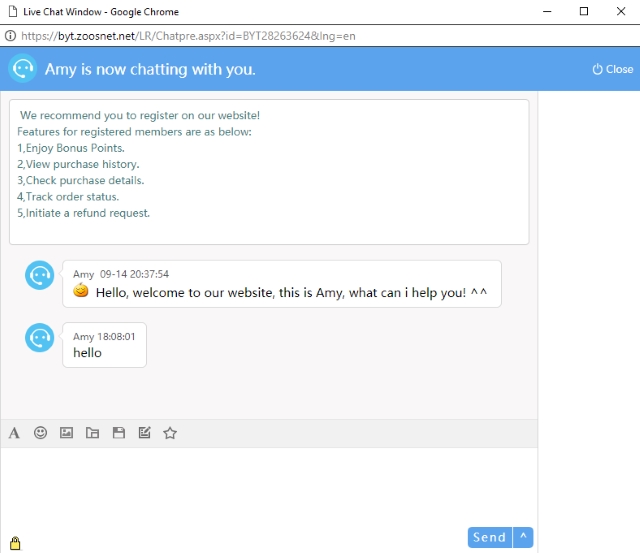
Task: Click Amy's avatar beside hello message
Action: 40,338
